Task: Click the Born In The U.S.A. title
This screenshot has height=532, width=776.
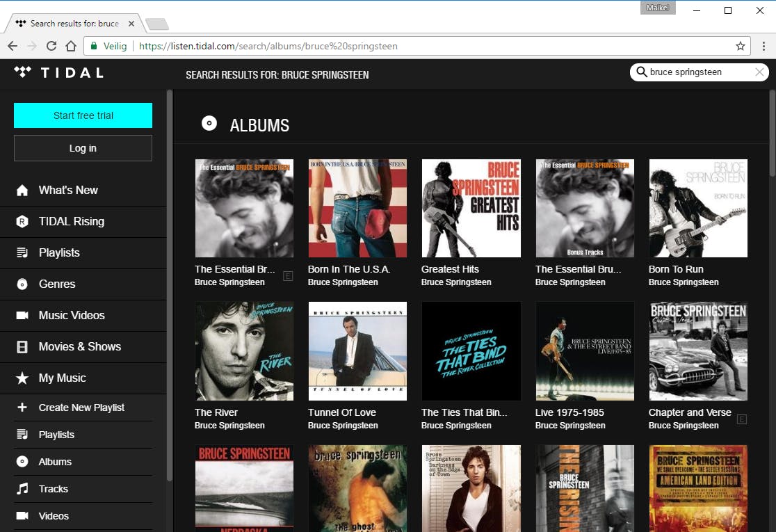Action: coord(349,269)
